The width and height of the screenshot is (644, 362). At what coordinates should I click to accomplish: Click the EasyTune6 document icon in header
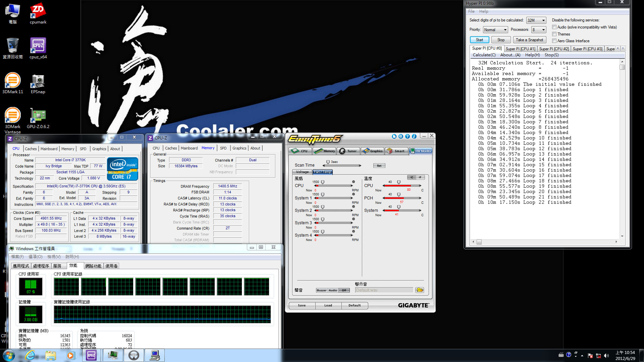click(x=394, y=136)
